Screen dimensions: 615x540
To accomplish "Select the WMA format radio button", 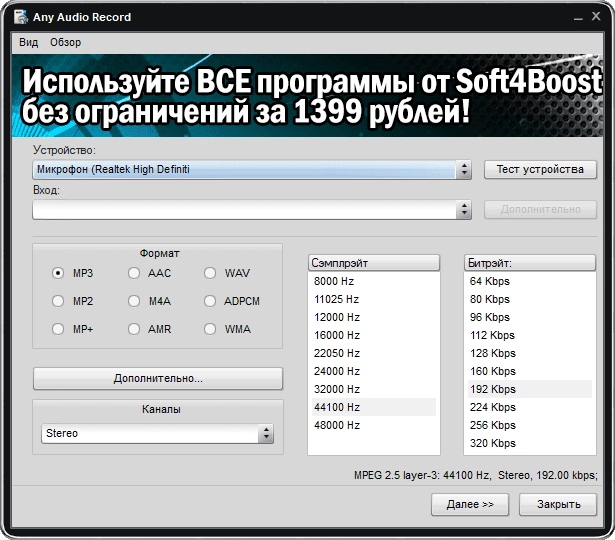I will 210,329.
